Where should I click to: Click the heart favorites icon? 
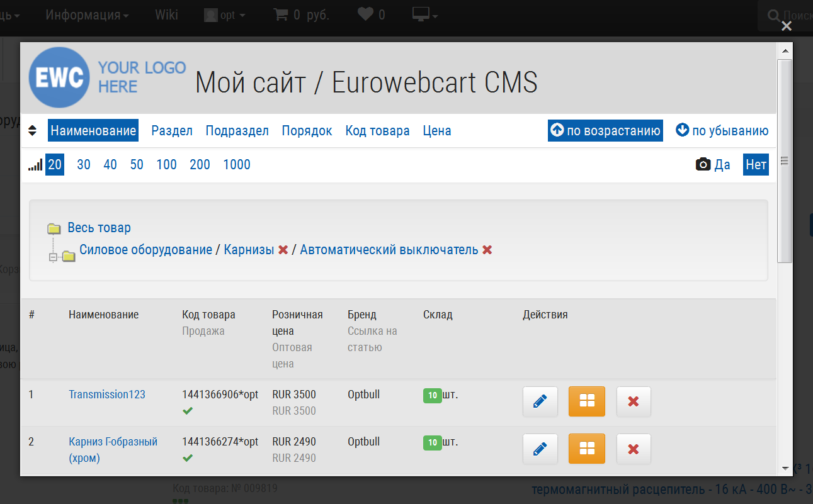(x=365, y=14)
